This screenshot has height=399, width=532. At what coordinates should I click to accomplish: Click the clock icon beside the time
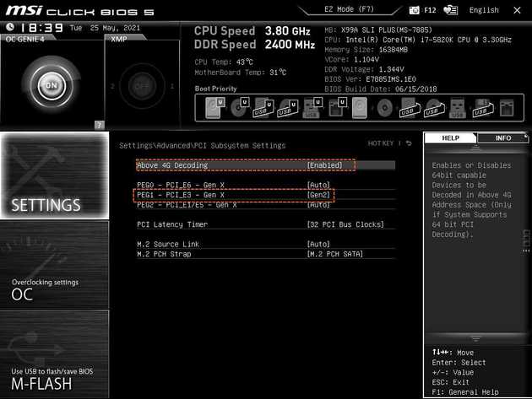pyautogui.click(x=10, y=27)
